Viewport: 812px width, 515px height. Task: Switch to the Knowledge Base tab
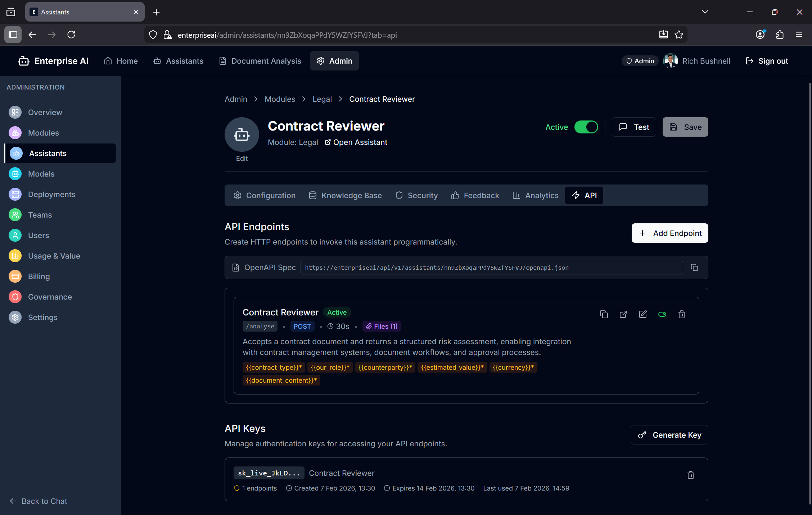345,195
